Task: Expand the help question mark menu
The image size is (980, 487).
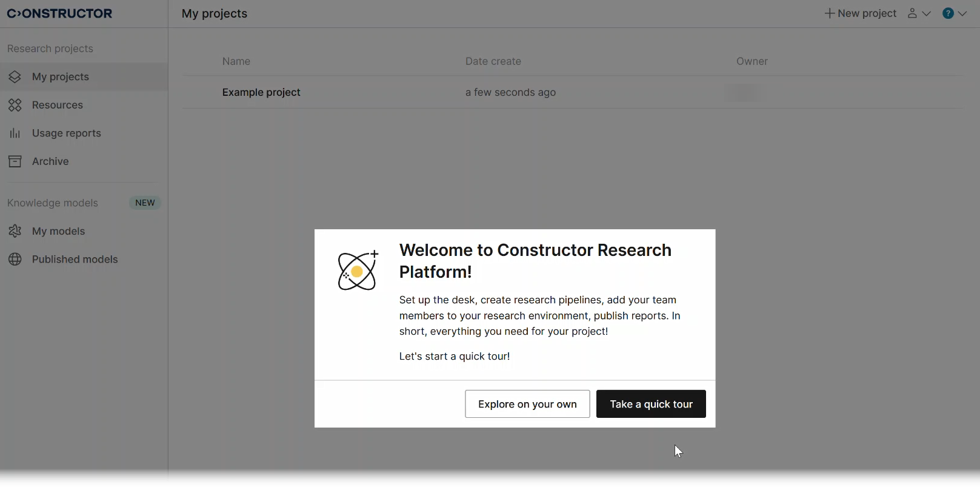Action: click(x=955, y=13)
